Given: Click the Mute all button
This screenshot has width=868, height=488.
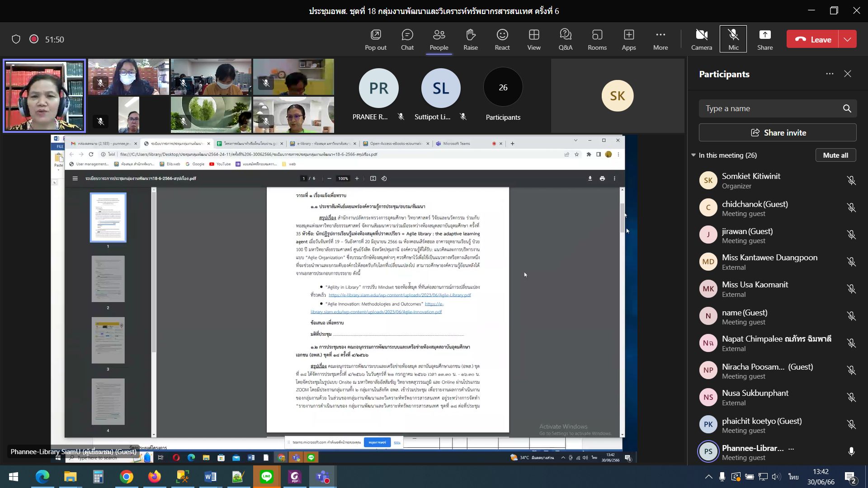Looking at the screenshot, I should (835, 155).
